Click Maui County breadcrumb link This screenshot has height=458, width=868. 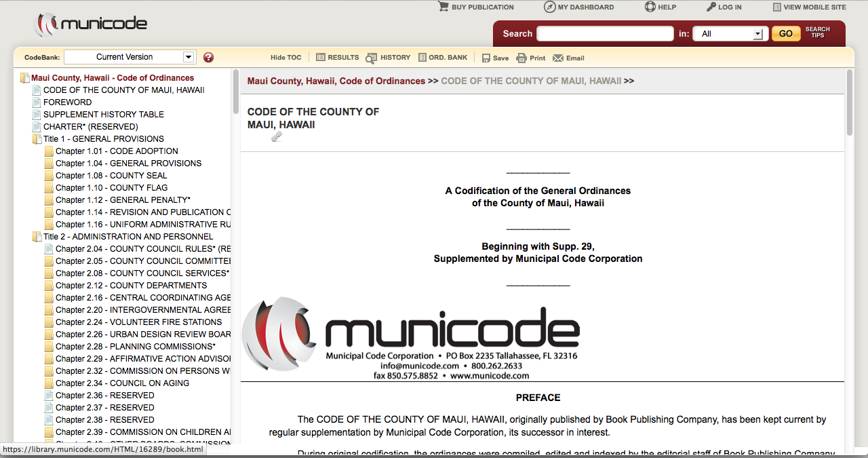(336, 81)
